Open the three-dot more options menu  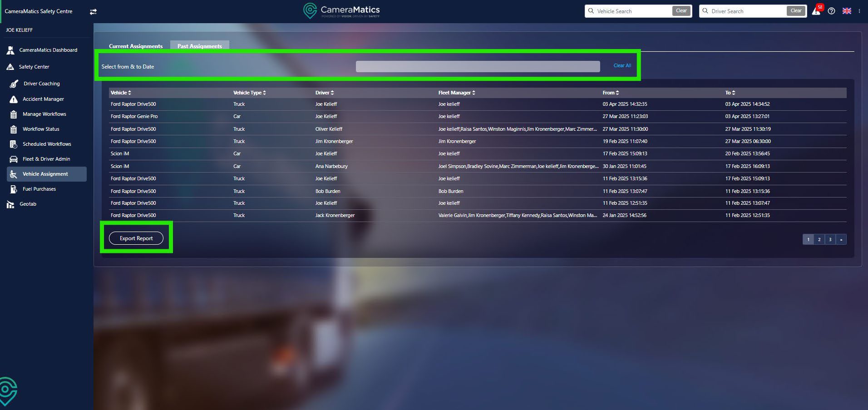(x=859, y=11)
